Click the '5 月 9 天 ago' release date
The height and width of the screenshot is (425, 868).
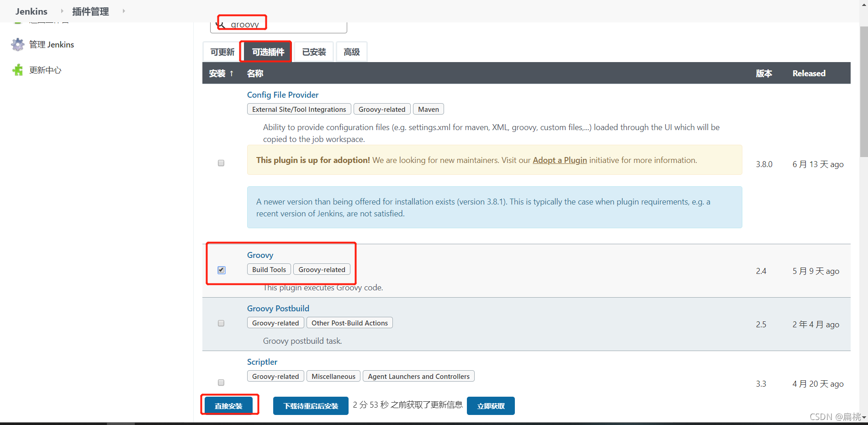816,271
